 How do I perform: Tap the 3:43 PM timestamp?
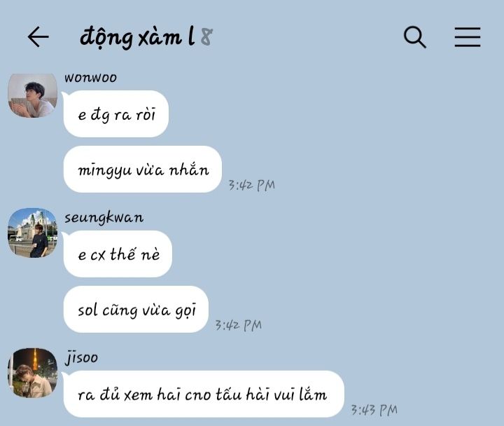374,410
